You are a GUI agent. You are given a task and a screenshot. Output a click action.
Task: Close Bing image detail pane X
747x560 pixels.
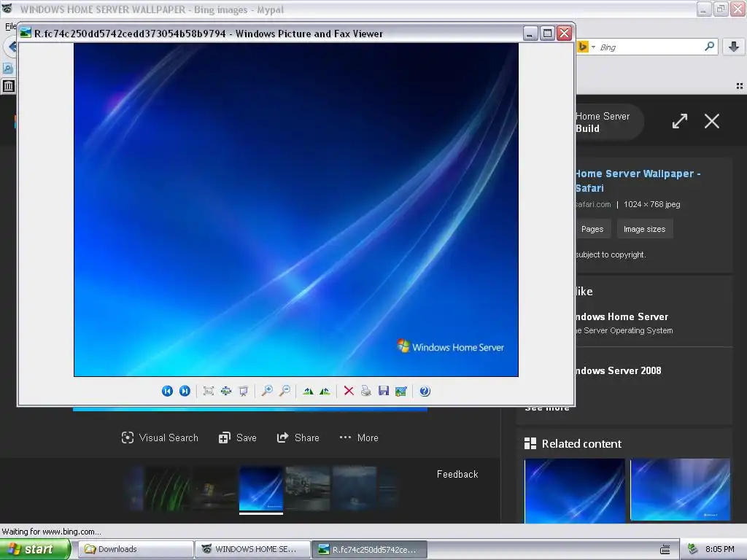[x=712, y=121]
